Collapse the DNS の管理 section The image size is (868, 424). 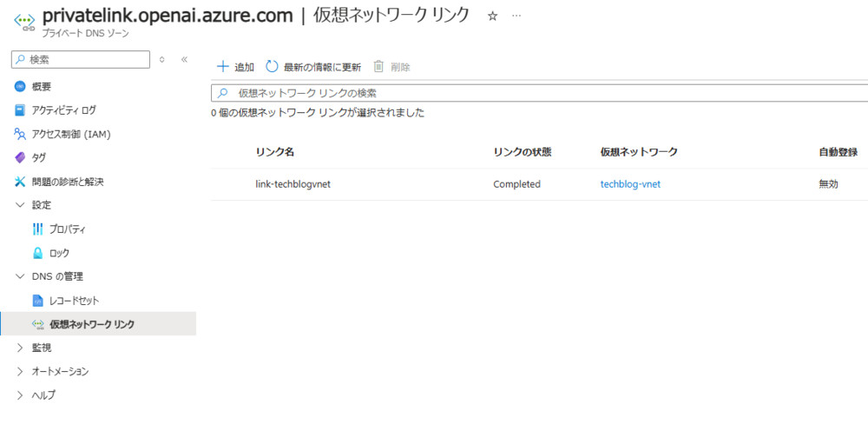click(21, 276)
